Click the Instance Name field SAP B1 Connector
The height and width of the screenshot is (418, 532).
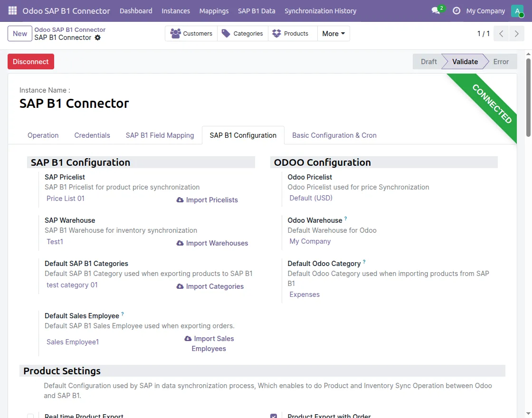click(x=74, y=103)
